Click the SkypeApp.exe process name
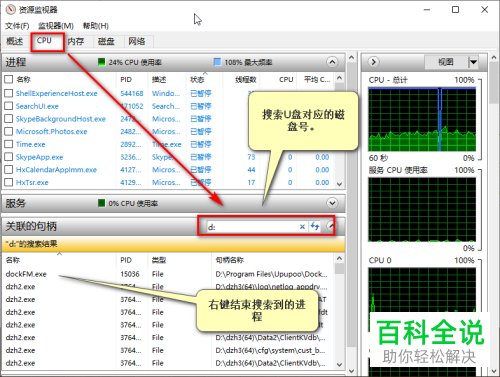This screenshot has height=377, width=500. [39, 157]
